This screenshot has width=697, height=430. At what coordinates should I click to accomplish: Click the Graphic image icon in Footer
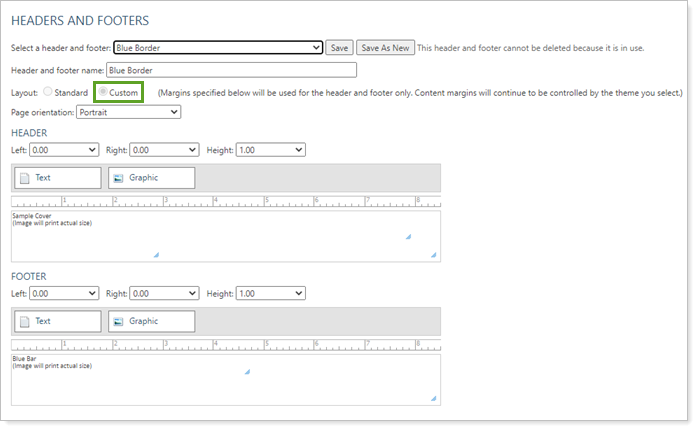(x=118, y=322)
